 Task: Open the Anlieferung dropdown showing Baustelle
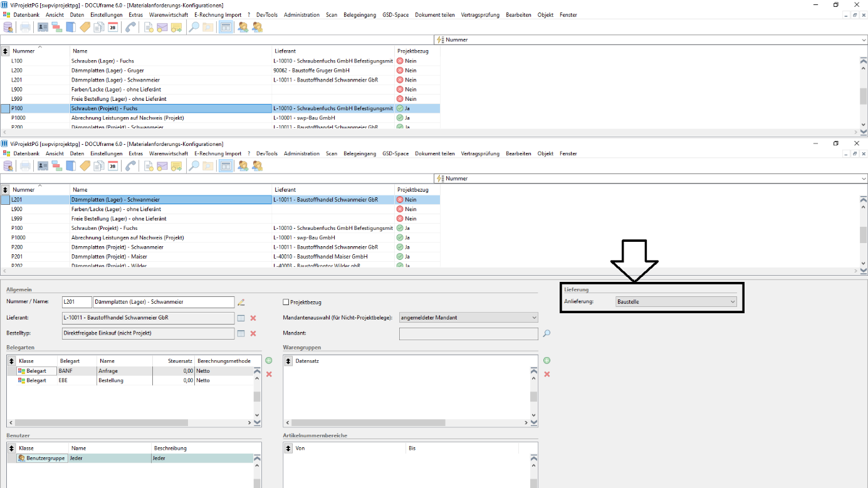point(676,301)
